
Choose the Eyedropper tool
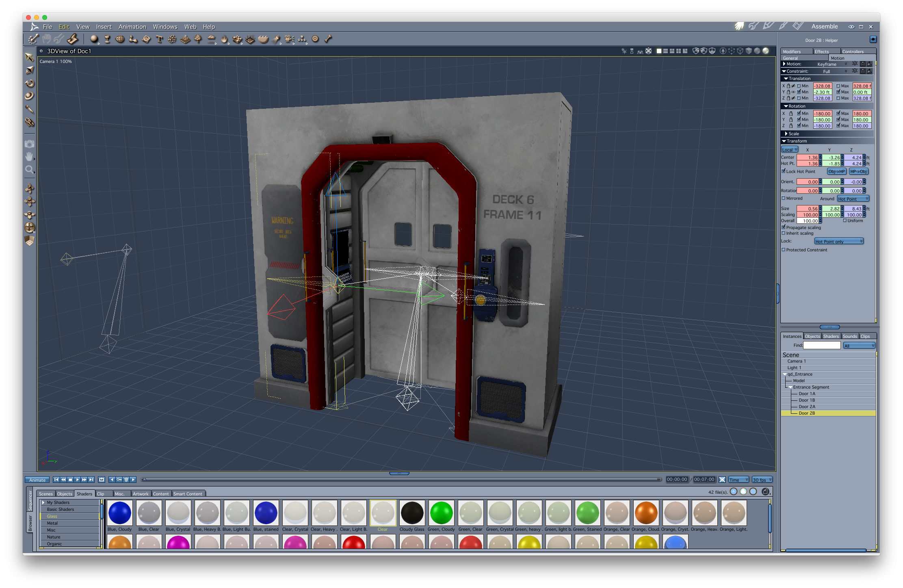(x=30, y=109)
